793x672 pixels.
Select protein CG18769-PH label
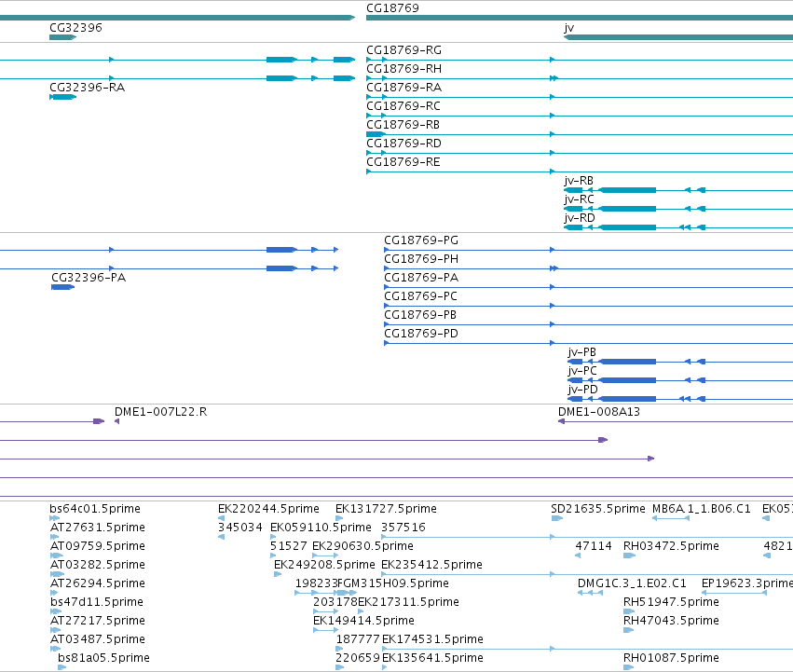click(x=421, y=259)
